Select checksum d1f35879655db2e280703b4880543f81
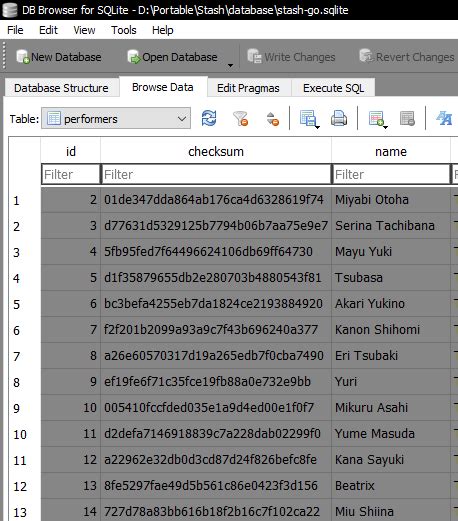Screen dimensions: 458x521 216,278
